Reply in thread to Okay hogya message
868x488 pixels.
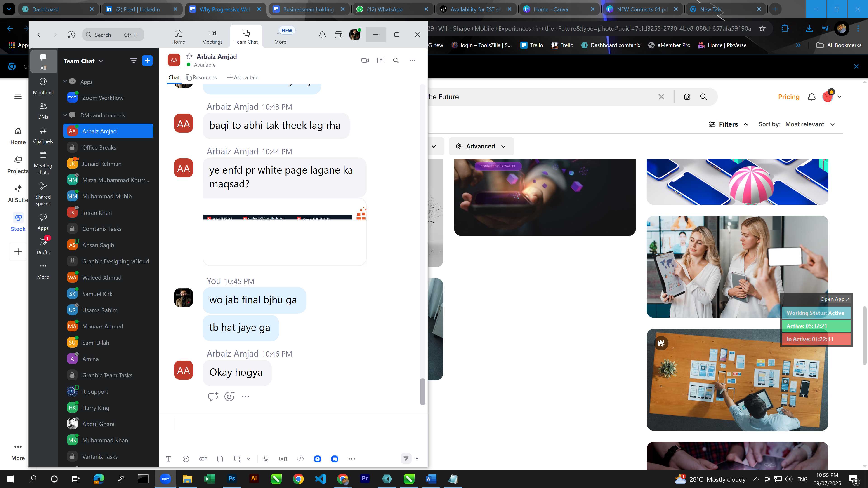point(213,396)
